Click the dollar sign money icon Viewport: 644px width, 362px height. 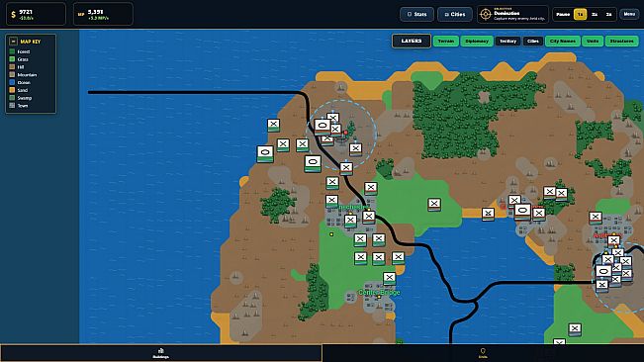(x=14, y=15)
